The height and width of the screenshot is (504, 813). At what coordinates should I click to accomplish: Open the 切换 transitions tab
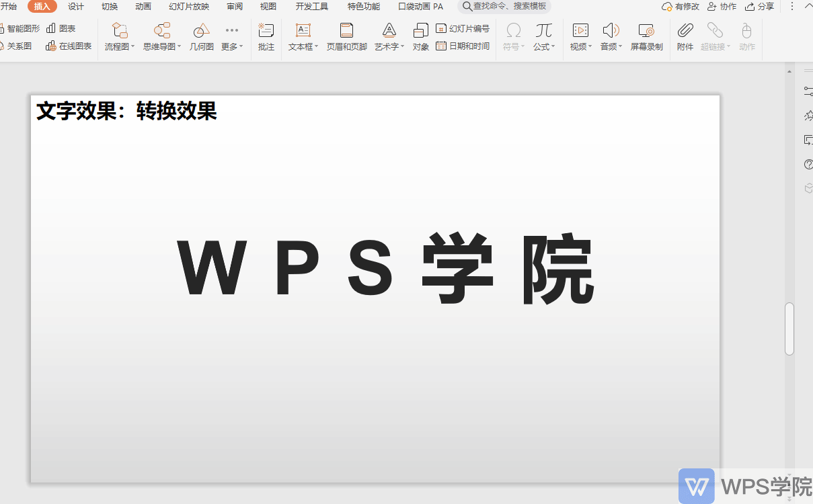(110, 7)
